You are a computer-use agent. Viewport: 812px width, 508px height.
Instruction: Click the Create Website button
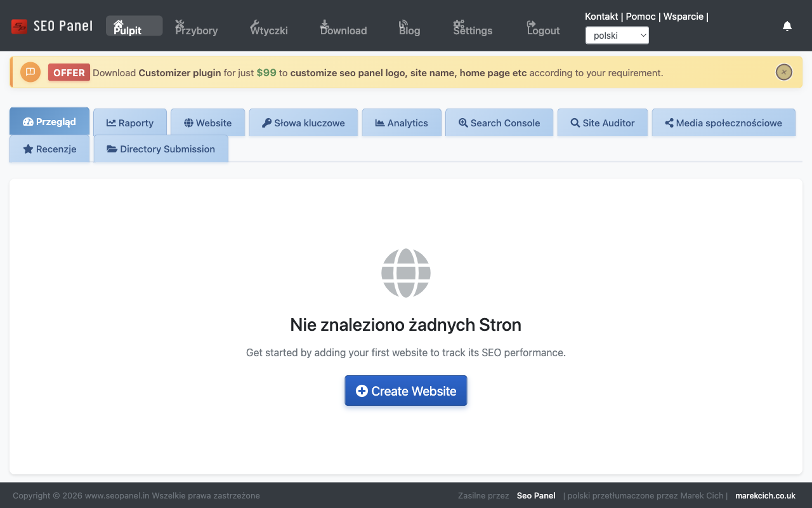[x=406, y=391]
